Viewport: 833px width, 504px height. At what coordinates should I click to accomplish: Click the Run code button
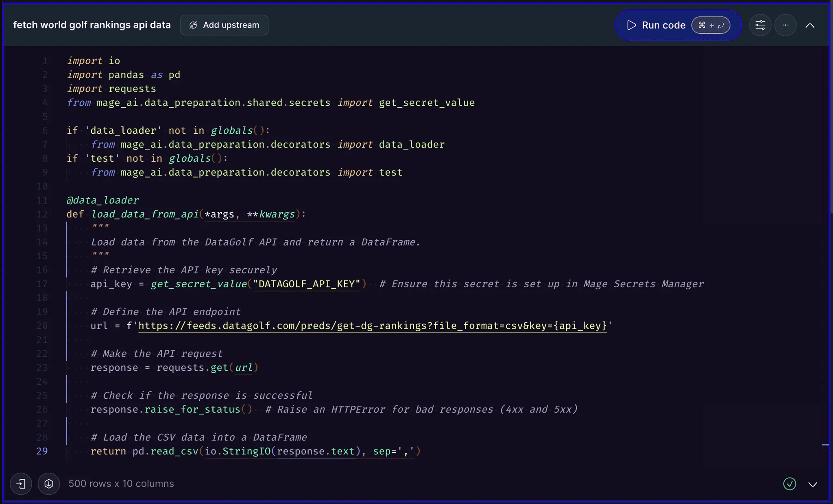click(x=678, y=25)
